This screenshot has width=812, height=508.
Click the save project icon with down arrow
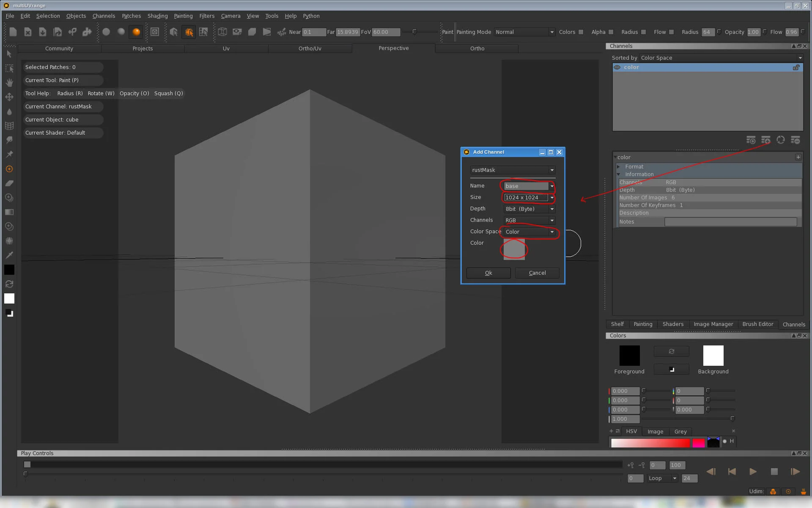tap(43, 32)
